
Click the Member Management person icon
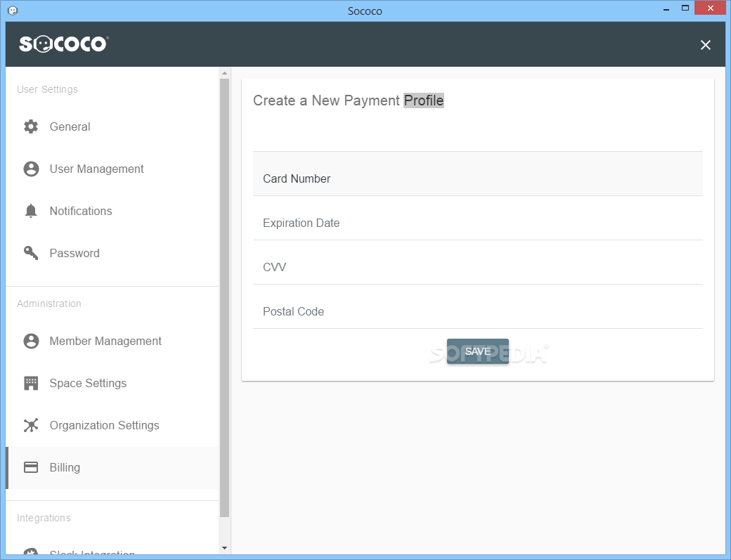pos(31,341)
